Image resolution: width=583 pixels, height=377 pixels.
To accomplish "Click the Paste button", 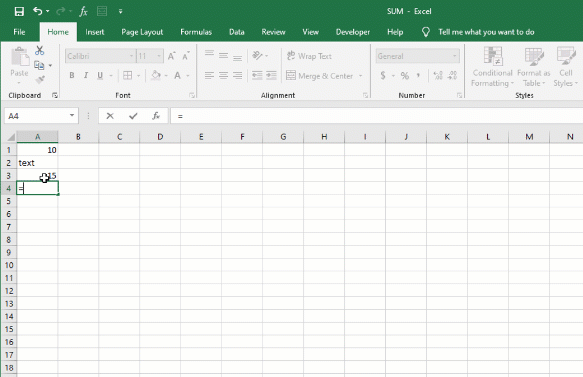I will click(x=19, y=65).
